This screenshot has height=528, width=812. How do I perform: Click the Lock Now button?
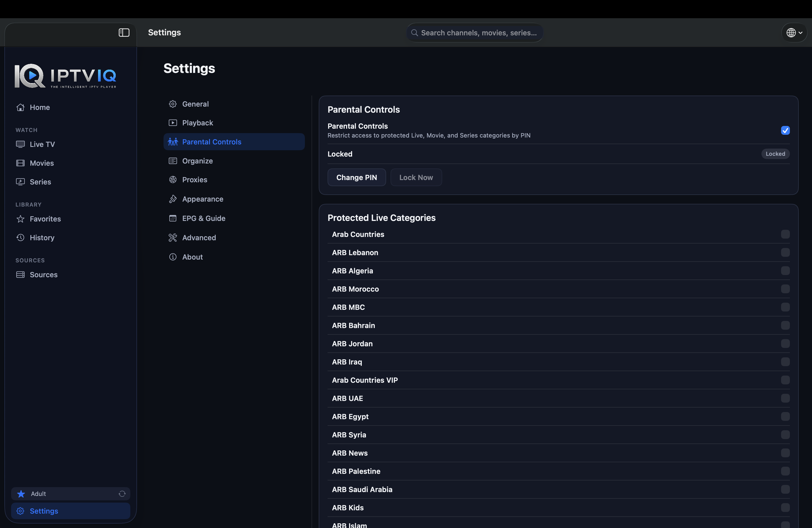(416, 177)
